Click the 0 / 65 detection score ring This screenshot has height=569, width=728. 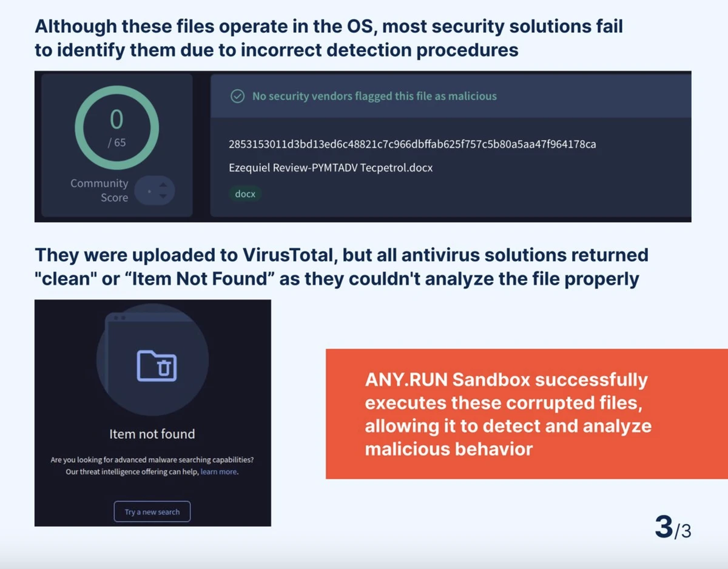pos(116,128)
